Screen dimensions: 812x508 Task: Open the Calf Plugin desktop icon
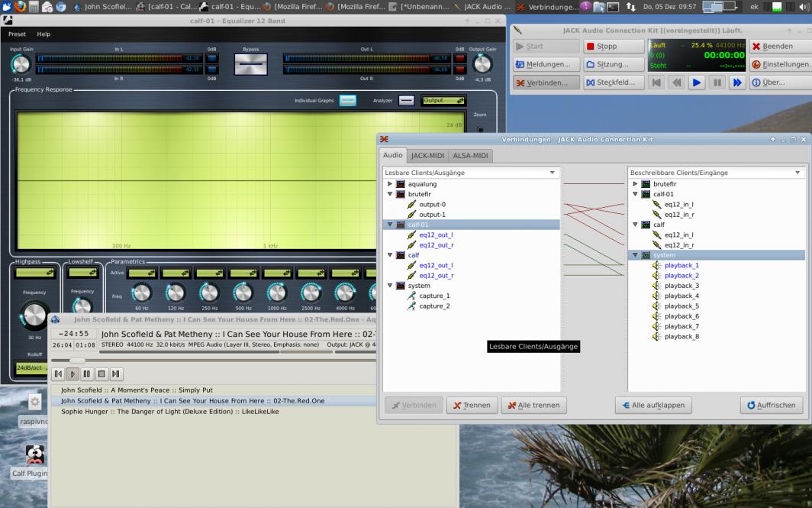tap(34, 455)
